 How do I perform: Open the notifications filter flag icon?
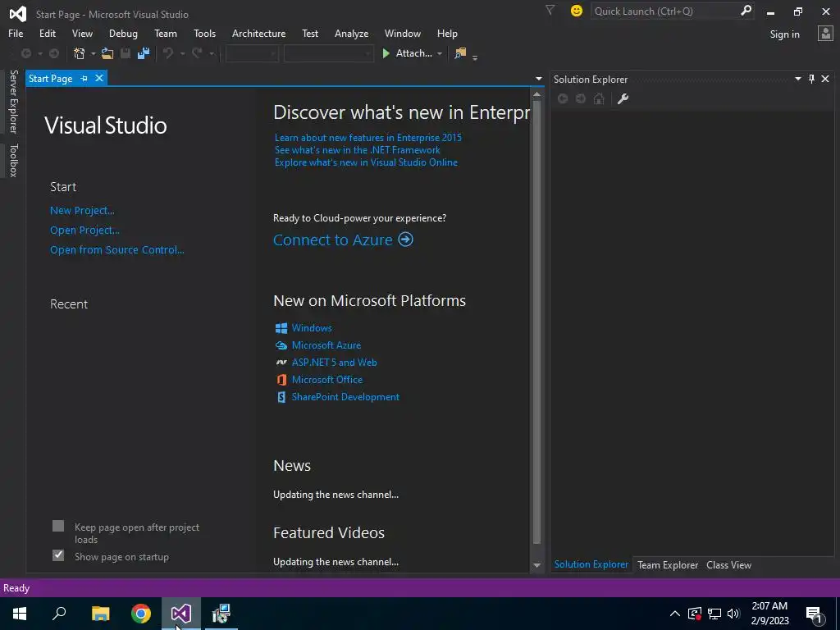click(x=550, y=10)
